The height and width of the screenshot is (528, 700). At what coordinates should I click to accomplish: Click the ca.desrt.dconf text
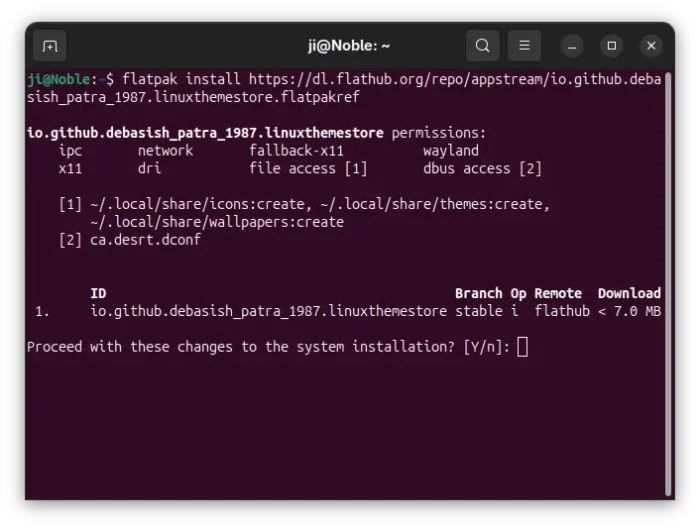tap(146, 240)
